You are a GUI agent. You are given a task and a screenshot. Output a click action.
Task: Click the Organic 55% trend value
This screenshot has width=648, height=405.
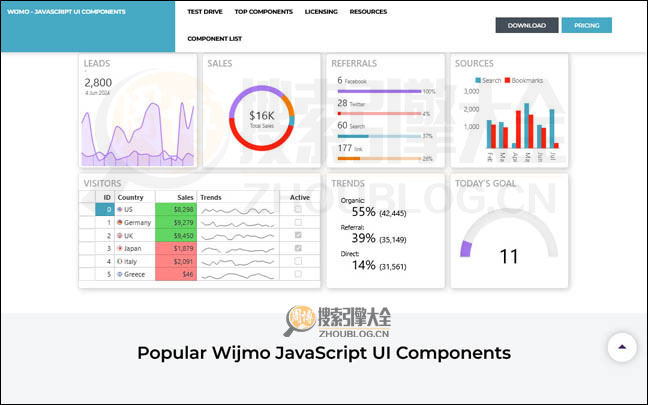[363, 212]
